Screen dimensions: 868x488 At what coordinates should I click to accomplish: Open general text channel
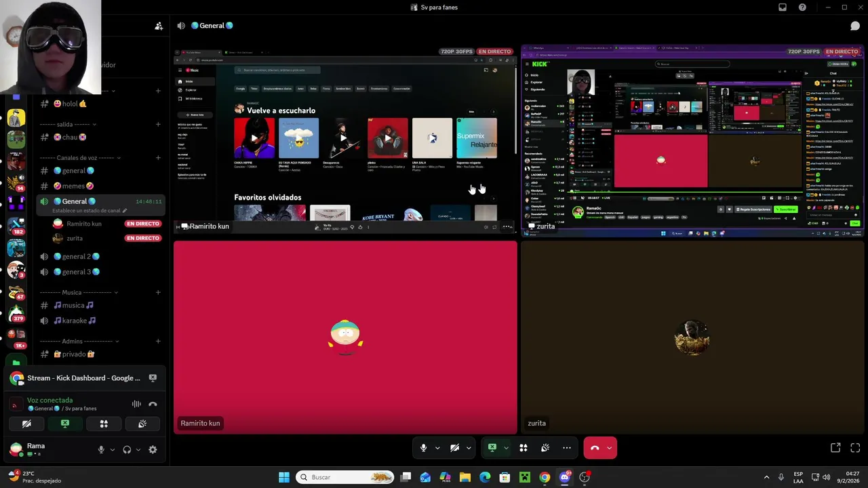[x=100, y=171]
